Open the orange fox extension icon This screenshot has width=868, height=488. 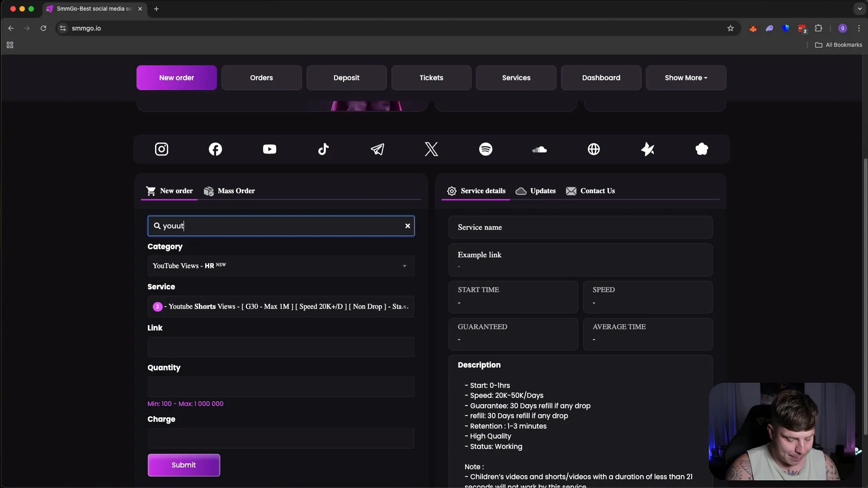pyautogui.click(x=753, y=28)
